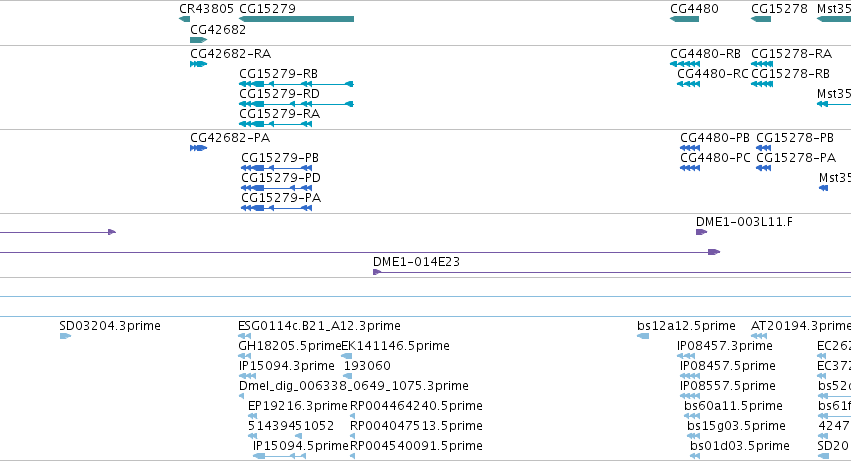Select transcript label CG15278-RA
This screenshot has width=851, height=461.
[791, 54]
